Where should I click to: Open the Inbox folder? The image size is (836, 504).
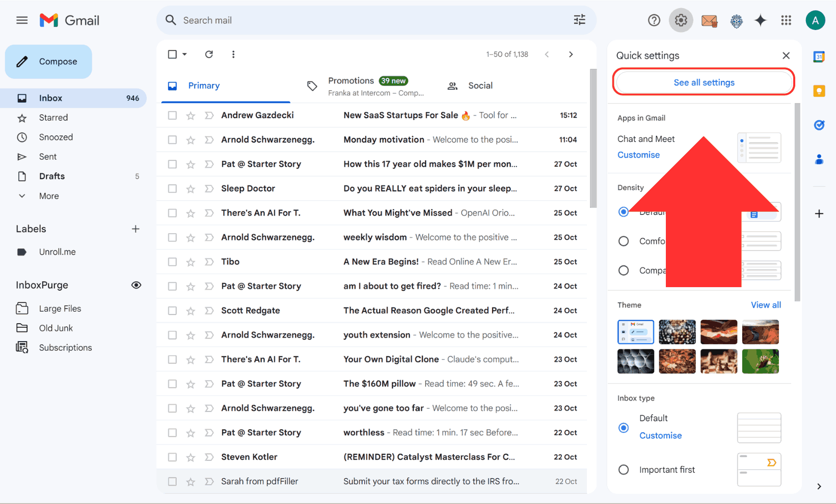[x=73, y=98]
